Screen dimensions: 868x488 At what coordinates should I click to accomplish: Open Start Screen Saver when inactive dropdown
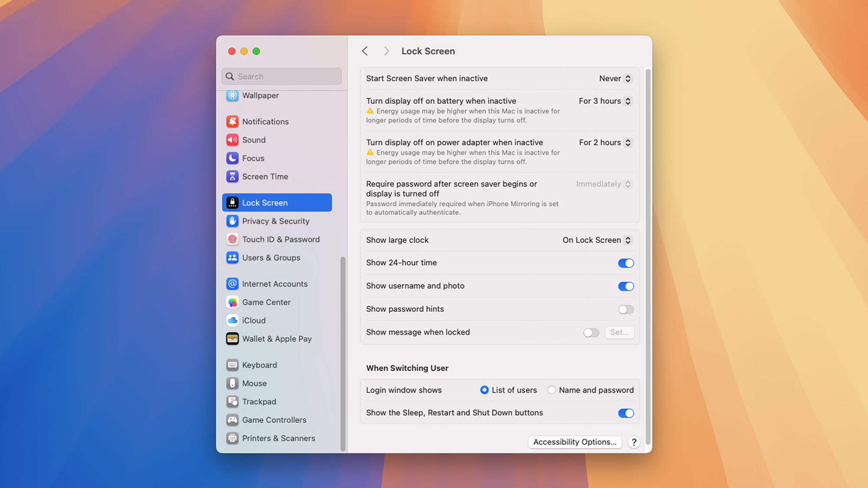[x=615, y=79]
